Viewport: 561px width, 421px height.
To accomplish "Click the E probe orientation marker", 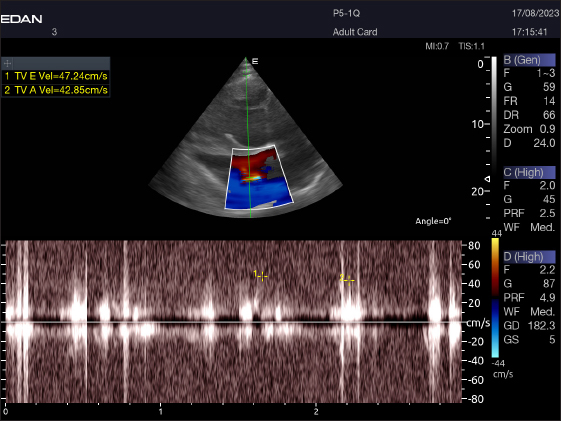I will pos(255,61).
